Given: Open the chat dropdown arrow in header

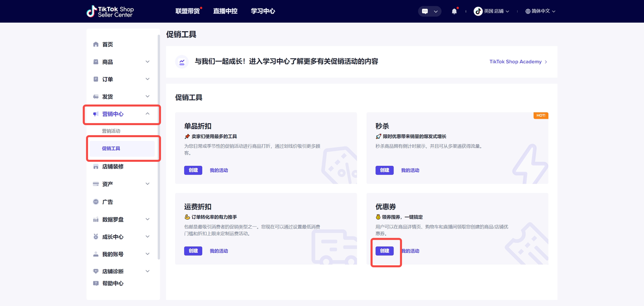Looking at the screenshot, I should point(436,11).
